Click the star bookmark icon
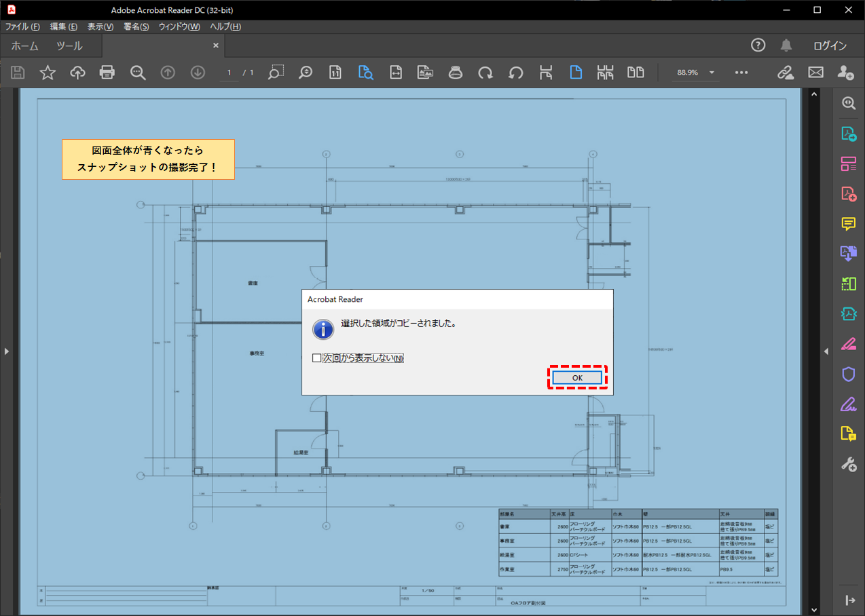The image size is (865, 616). point(48,73)
